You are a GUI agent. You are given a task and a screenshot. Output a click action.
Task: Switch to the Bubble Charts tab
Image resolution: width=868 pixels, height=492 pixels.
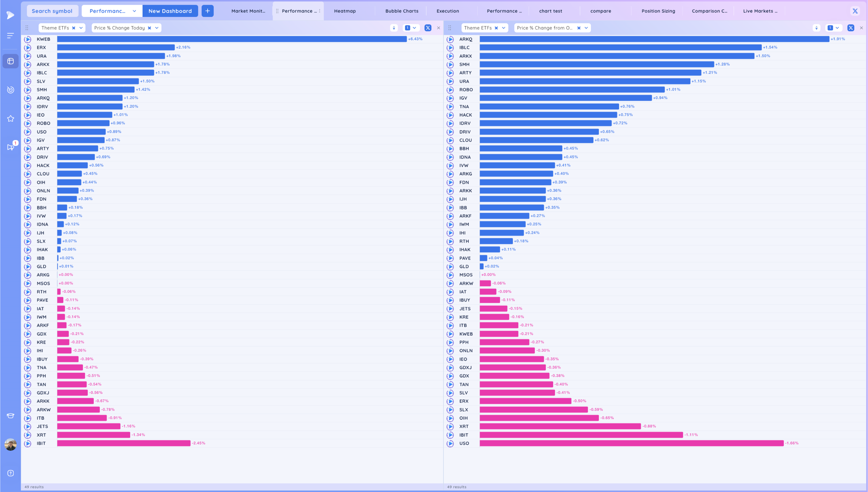point(401,11)
